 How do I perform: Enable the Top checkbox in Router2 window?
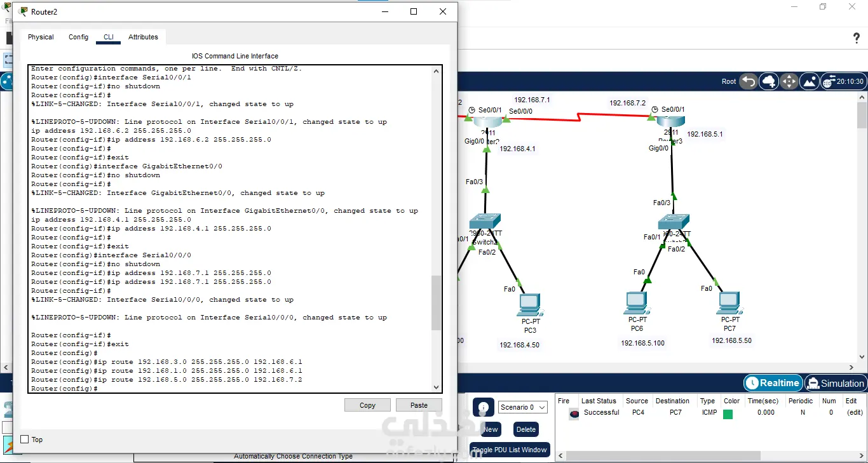(25, 440)
